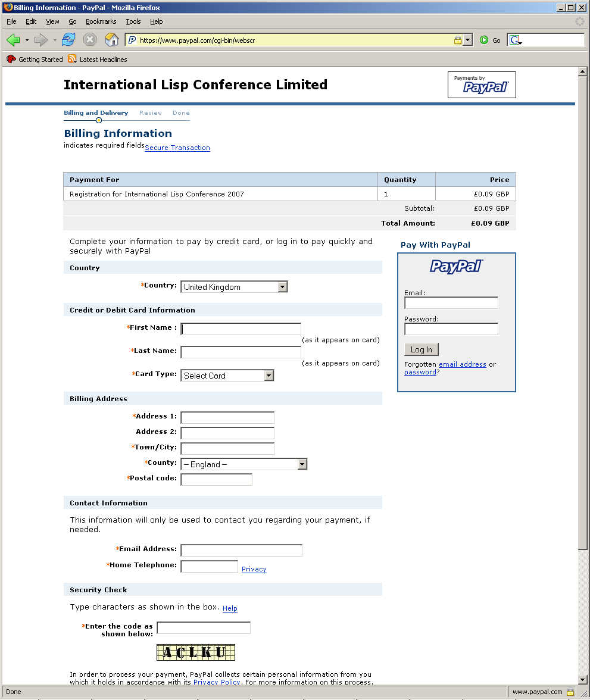
Task: Click the Help link in Security Check
Action: point(230,608)
